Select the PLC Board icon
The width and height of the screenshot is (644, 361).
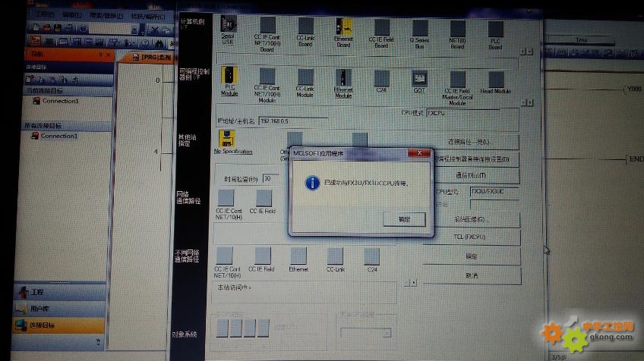496,30
